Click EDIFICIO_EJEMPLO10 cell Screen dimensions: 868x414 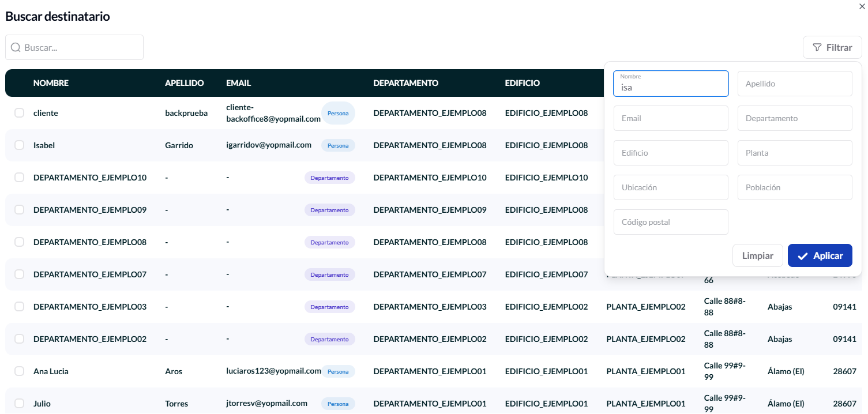pyautogui.click(x=547, y=178)
